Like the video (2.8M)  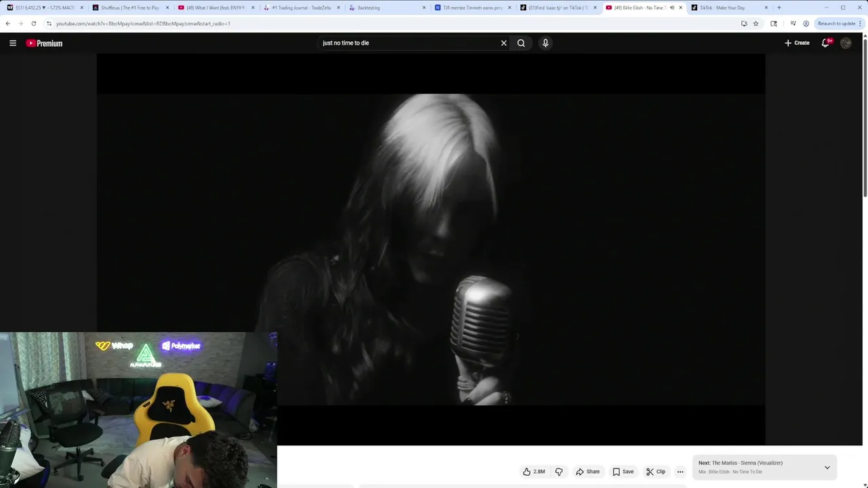click(534, 472)
